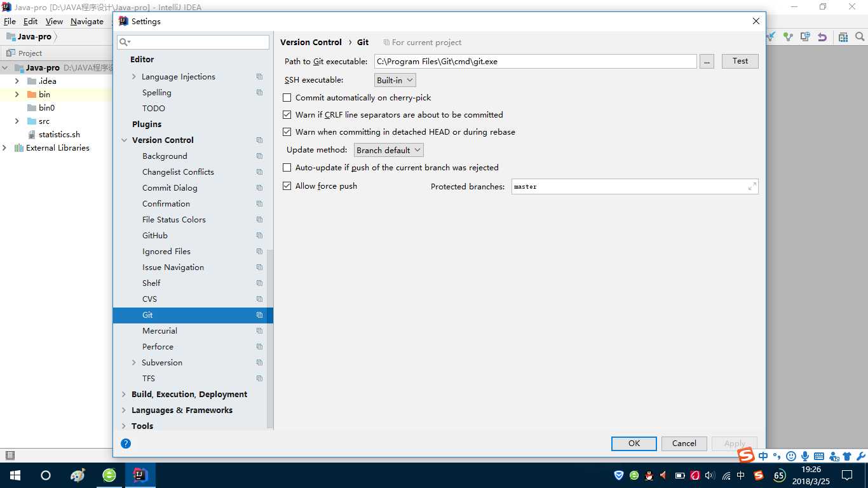The height and width of the screenshot is (488, 868).
Task: Expand Language Injections in settings tree
Action: 133,77
